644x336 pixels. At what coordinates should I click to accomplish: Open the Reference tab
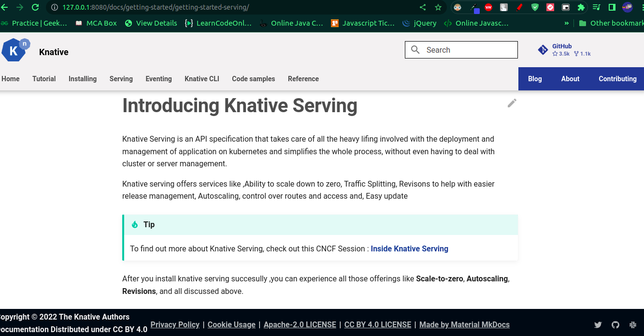tap(303, 79)
